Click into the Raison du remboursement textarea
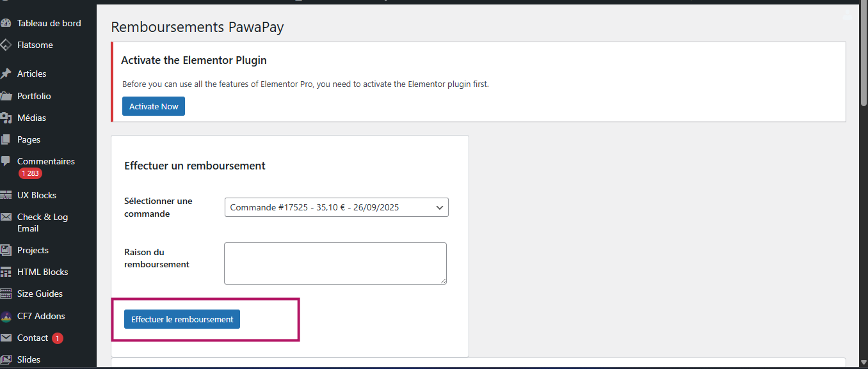This screenshot has width=868, height=369. [x=335, y=263]
